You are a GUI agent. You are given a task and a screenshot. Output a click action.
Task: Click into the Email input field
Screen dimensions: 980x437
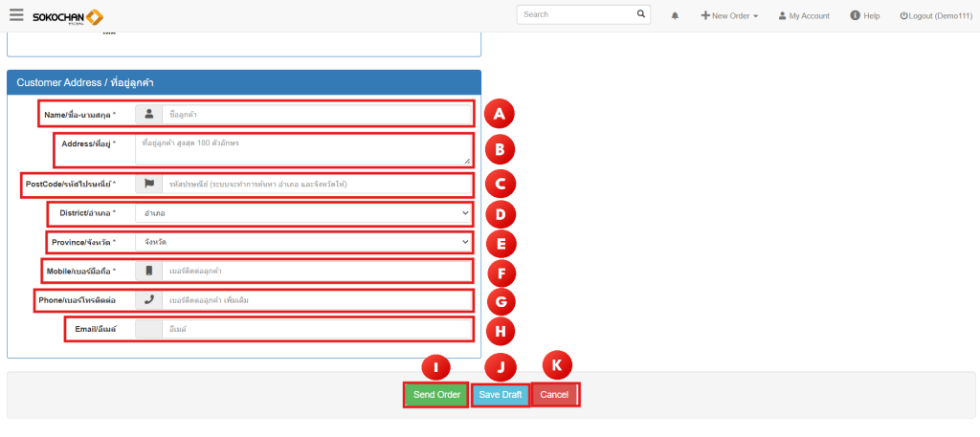click(316, 330)
